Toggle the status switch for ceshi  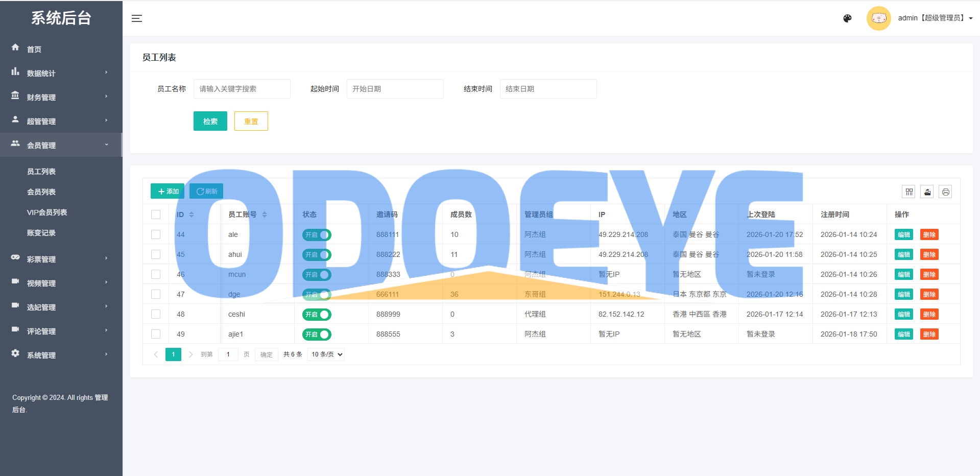point(317,315)
